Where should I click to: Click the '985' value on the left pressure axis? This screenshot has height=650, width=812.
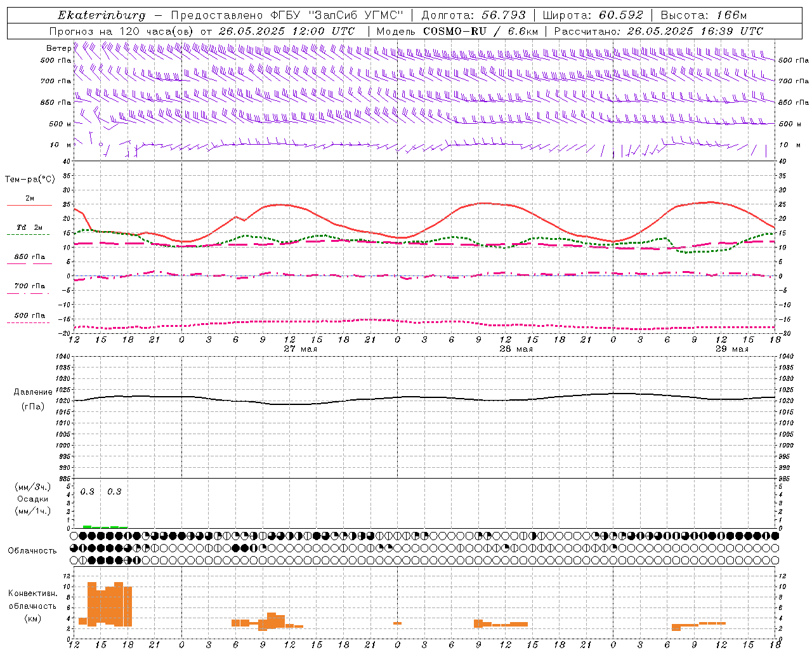(x=65, y=479)
